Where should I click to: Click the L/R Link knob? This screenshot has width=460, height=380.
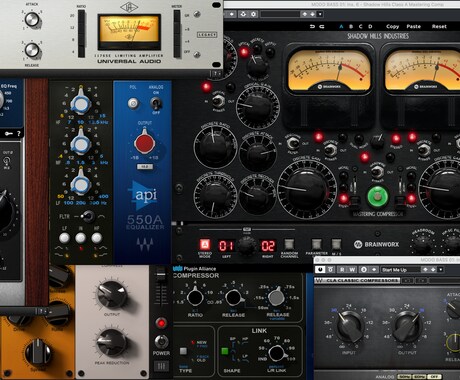(x=277, y=353)
